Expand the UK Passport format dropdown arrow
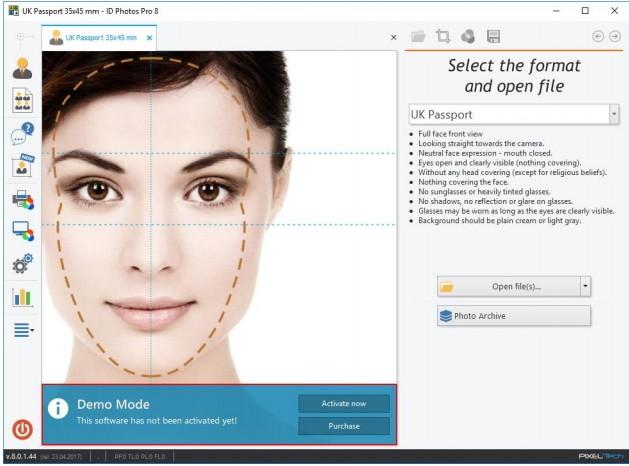This screenshot has height=466, width=629. (614, 114)
